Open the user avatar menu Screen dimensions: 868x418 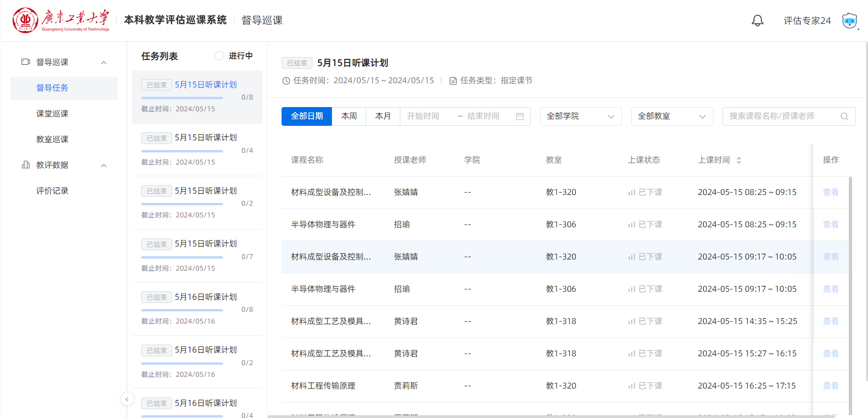849,21
